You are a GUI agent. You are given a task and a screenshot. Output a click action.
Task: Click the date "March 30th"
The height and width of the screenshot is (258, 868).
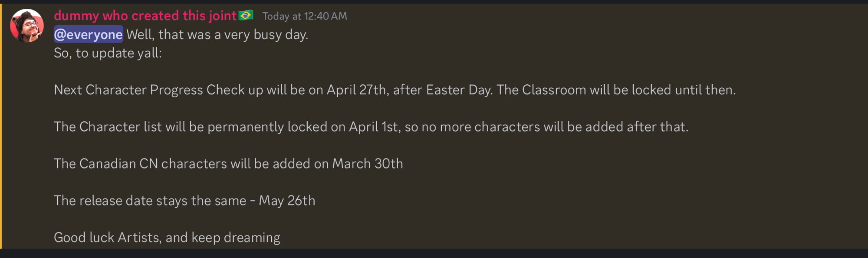tap(367, 164)
